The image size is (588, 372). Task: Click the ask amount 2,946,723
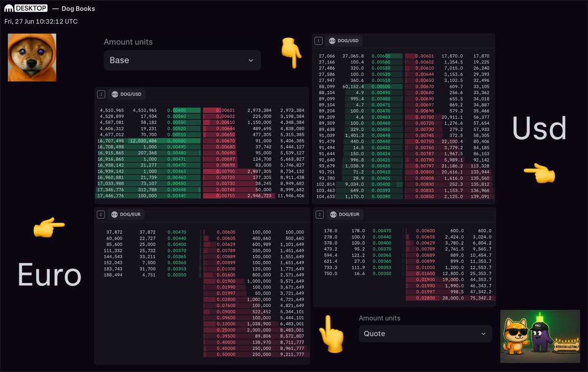(x=258, y=195)
